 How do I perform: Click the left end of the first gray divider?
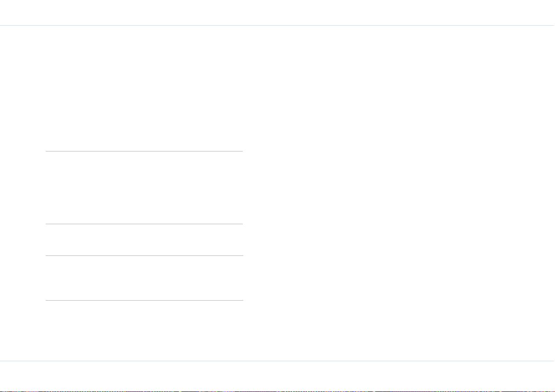click(x=48, y=151)
